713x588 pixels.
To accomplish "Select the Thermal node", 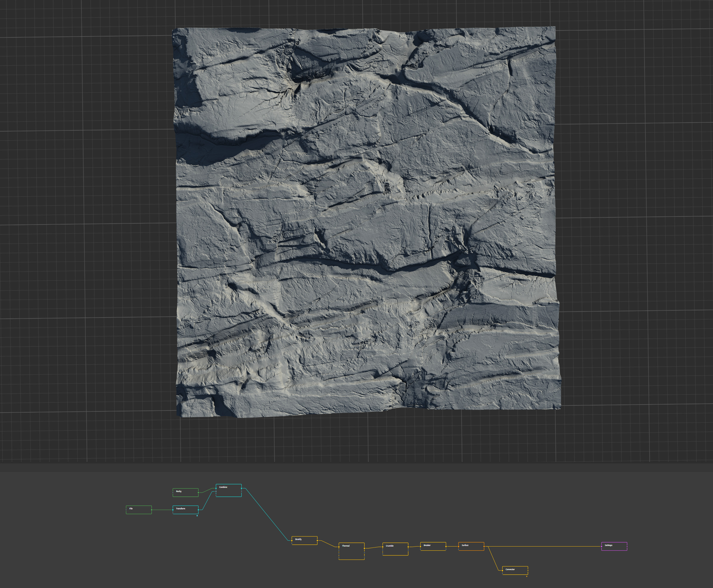I will (351, 551).
